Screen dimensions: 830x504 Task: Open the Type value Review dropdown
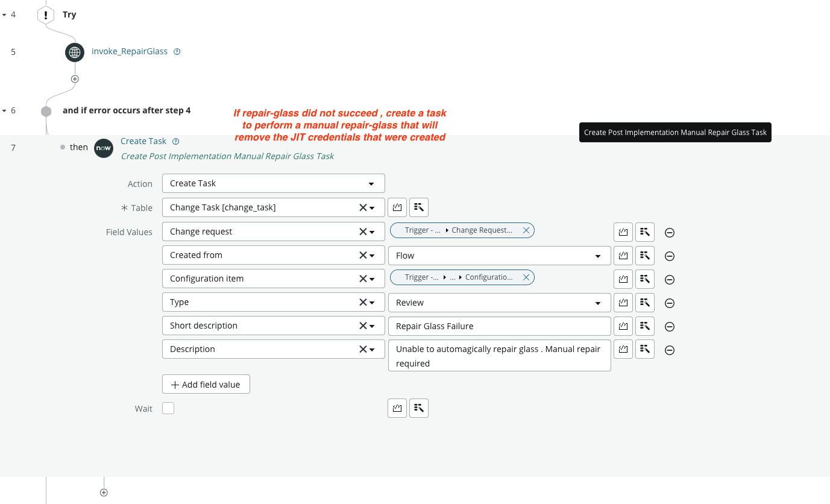pyautogui.click(x=499, y=303)
